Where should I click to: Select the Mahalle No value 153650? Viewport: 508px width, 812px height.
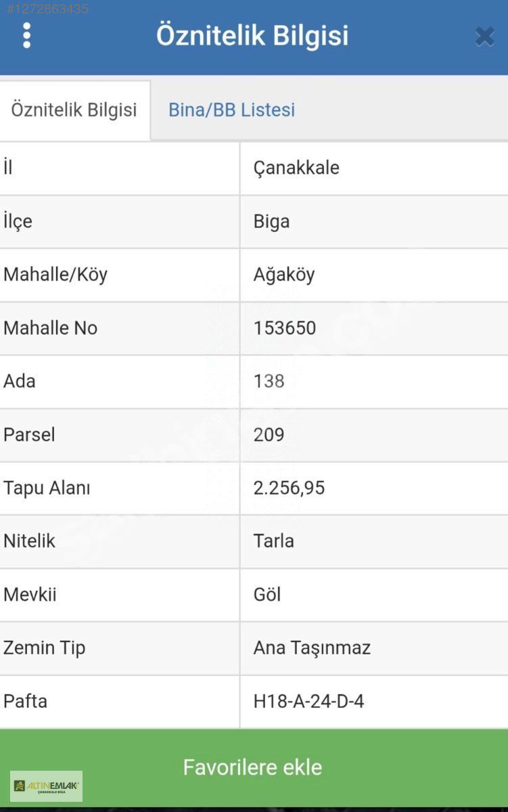[x=285, y=328]
